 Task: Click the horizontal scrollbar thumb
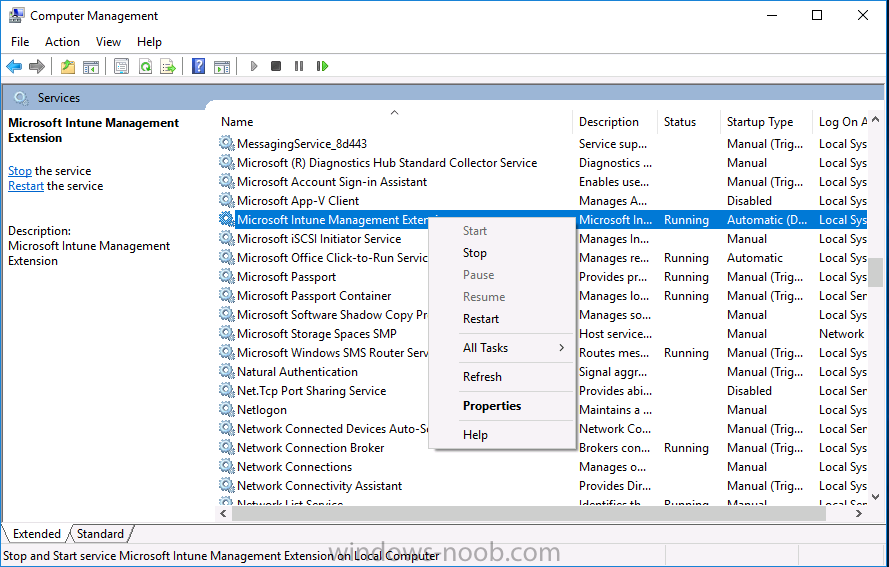(528, 514)
